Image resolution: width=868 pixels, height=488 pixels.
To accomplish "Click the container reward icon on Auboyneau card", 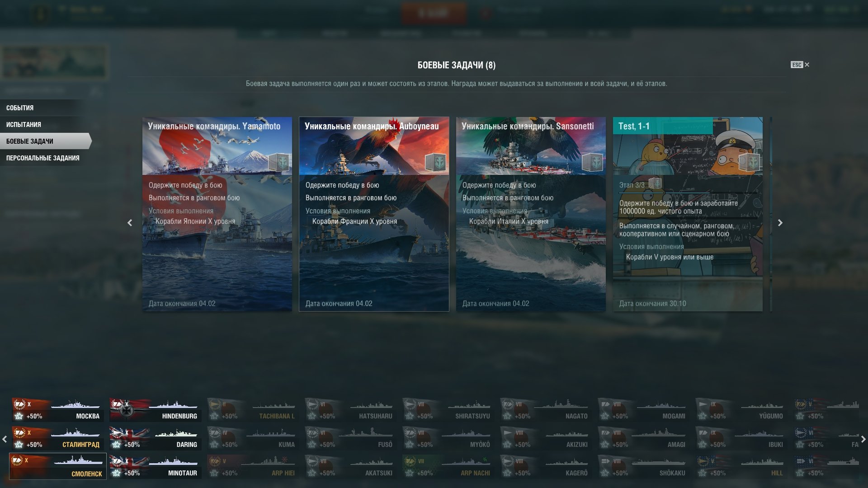I will 436,162.
